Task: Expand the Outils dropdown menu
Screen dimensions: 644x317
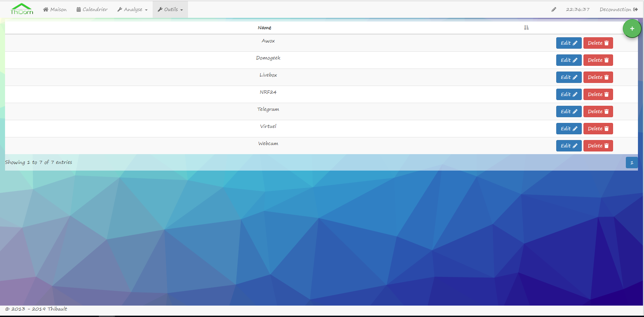Action: coord(170,9)
